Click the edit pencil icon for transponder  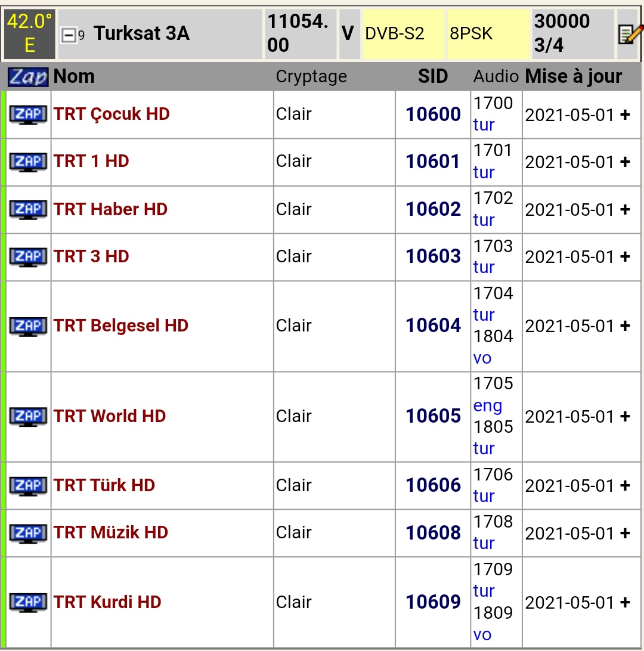630,34
